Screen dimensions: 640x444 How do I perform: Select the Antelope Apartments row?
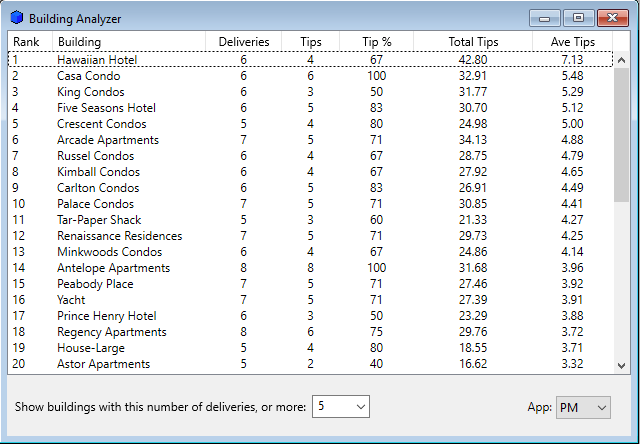[x=311, y=268]
